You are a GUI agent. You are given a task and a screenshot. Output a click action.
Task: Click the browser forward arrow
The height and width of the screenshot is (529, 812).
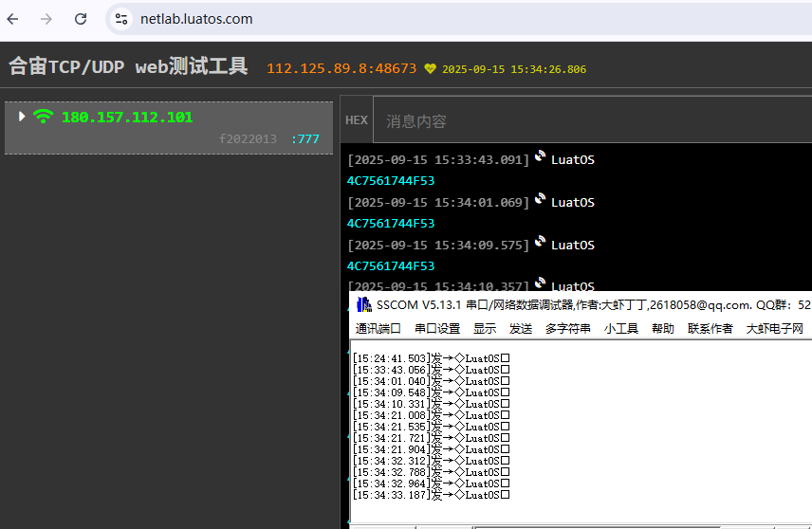46,19
